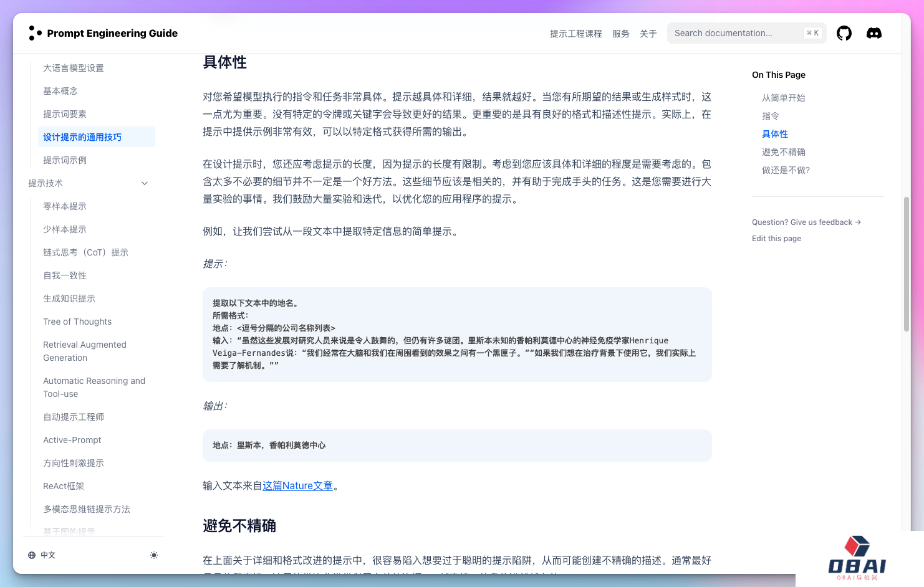Open the Discord server icon
Screen dimensions: 924x587
(x=873, y=33)
